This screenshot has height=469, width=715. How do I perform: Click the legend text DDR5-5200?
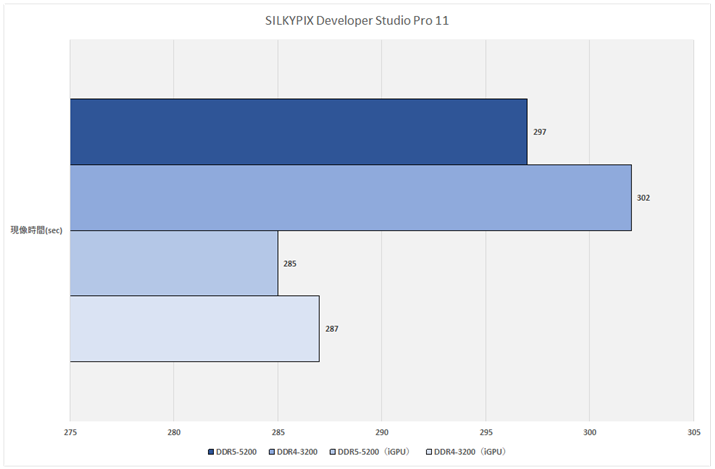[x=236, y=452]
